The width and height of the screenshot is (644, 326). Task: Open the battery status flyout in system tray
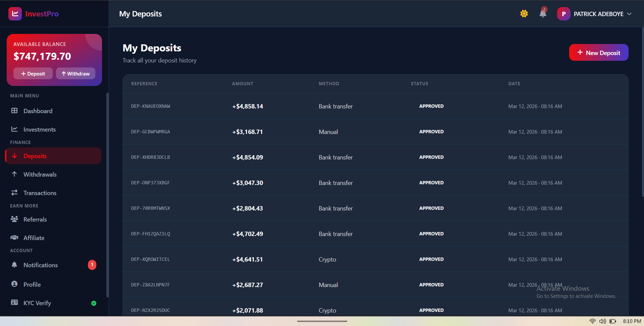pyautogui.click(x=613, y=321)
